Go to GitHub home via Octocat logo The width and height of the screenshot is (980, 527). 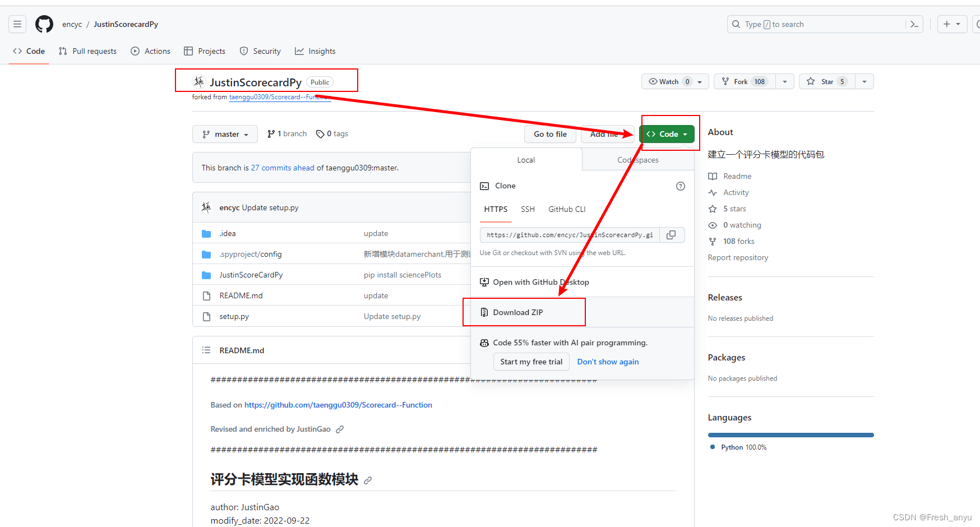[x=44, y=24]
